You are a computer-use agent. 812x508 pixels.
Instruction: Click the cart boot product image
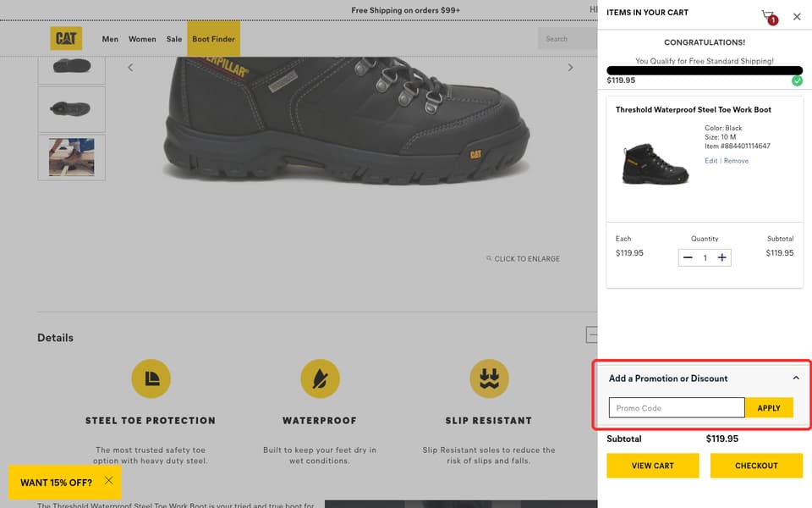tap(655, 163)
